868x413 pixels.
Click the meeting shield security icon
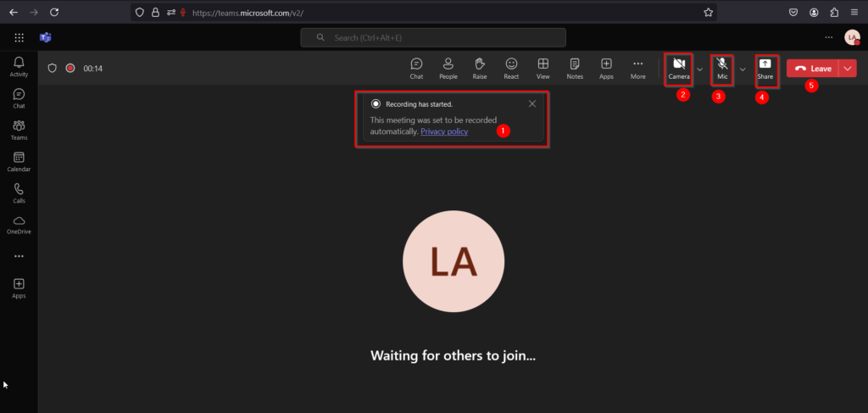(x=52, y=69)
